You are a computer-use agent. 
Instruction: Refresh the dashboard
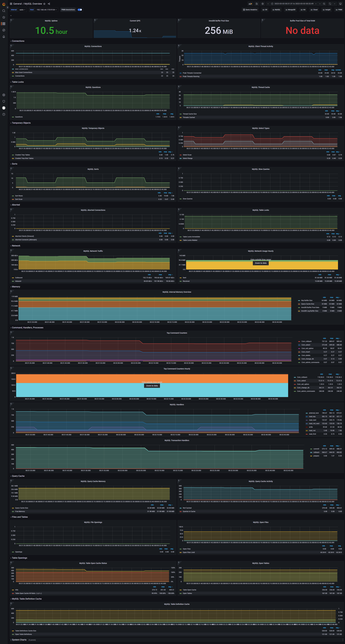click(x=330, y=4)
